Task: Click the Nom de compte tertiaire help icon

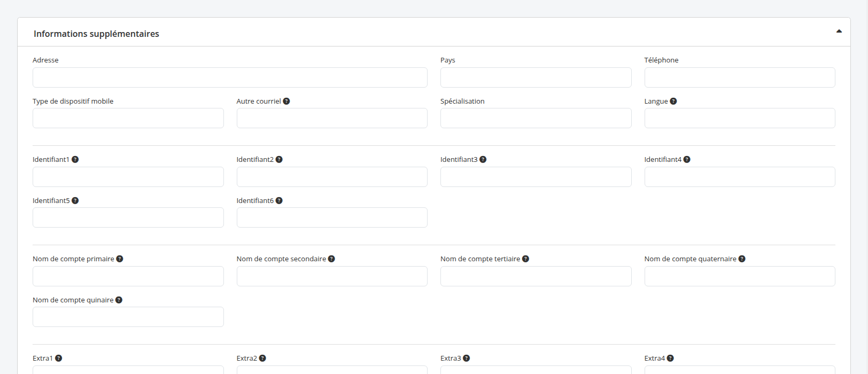Action: pos(526,259)
